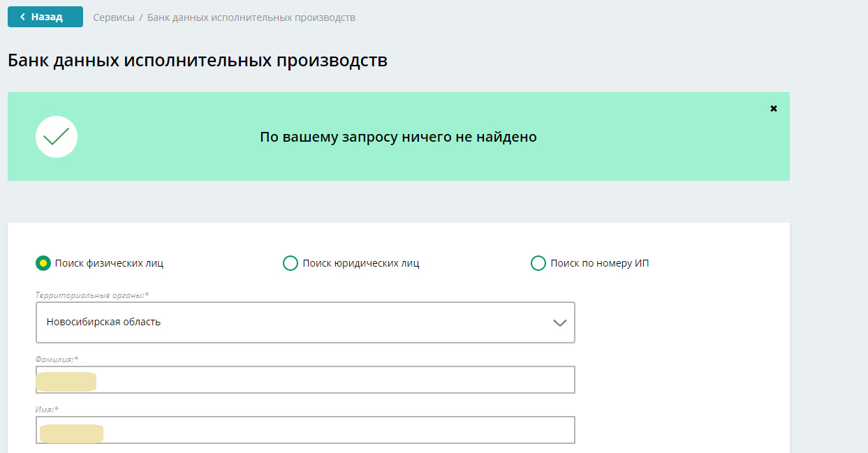This screenshot has height=453, width=868.
Task: Click the 'Банк данных исполнительных производств' breadcrumb
Action: (x=251, y=17)
